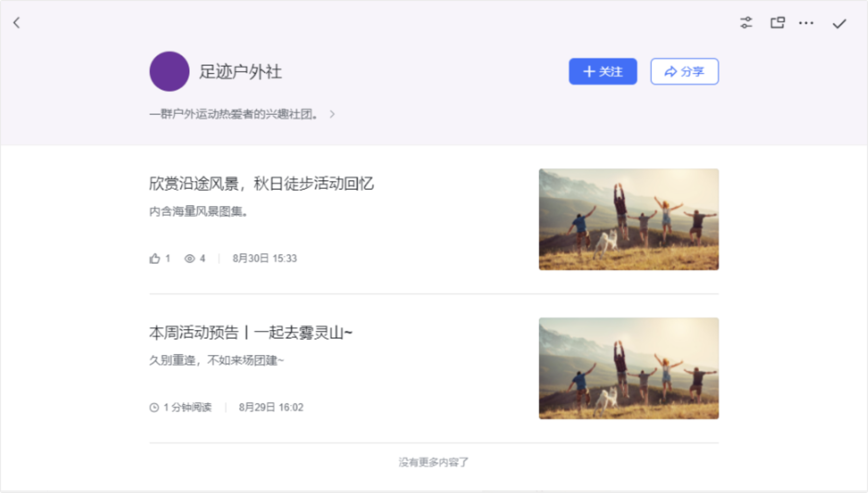The width and height of the screenshot is (868, 493).
Task: Click the pop-out window icon in toolbar
Action: [x=777, y=23]
